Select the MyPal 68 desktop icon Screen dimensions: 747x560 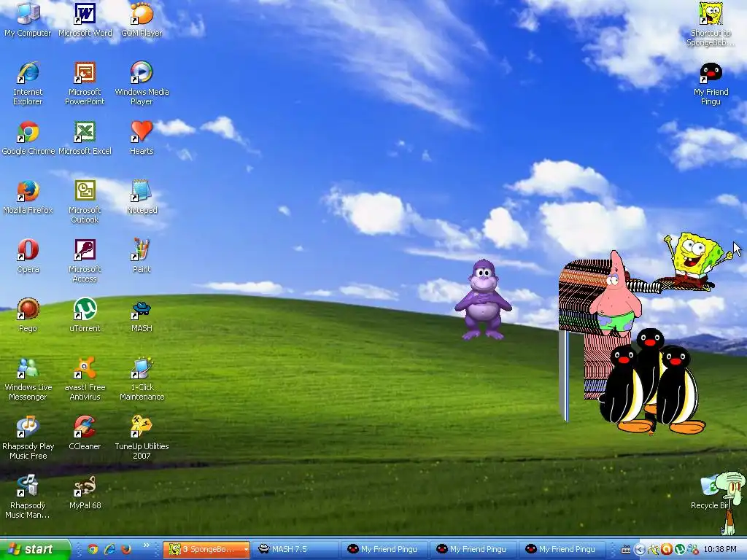[85, 492]
